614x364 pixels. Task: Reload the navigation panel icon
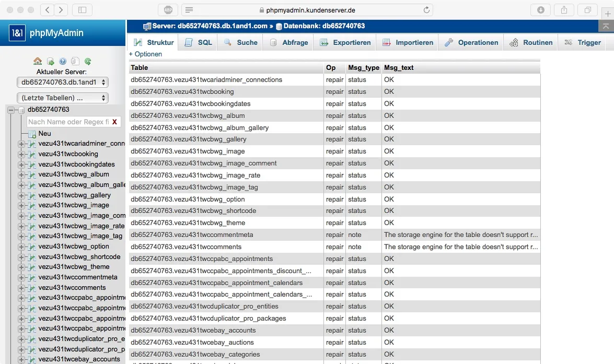coord(88,61)
